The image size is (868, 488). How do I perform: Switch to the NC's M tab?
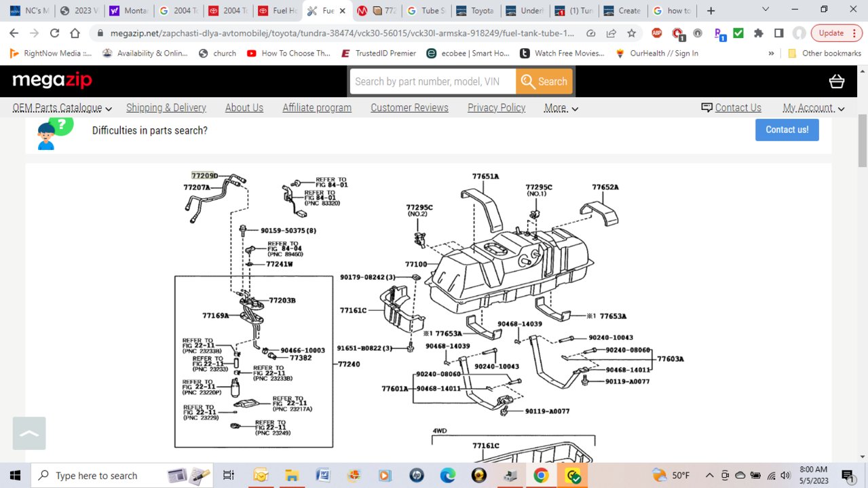pos(28,11)
